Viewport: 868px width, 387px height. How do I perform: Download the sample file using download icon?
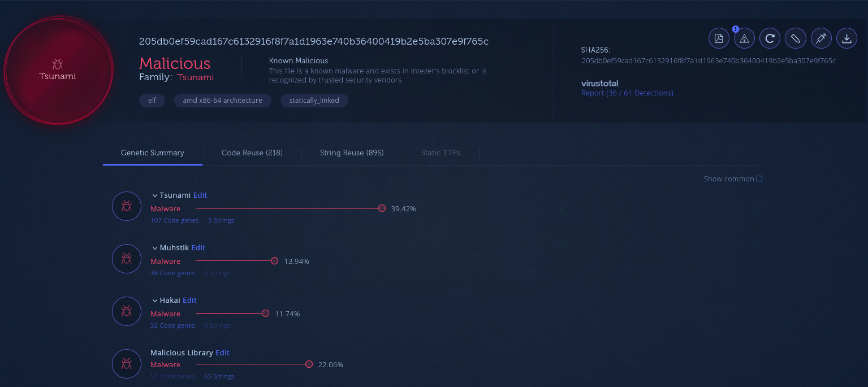point(847,38)
